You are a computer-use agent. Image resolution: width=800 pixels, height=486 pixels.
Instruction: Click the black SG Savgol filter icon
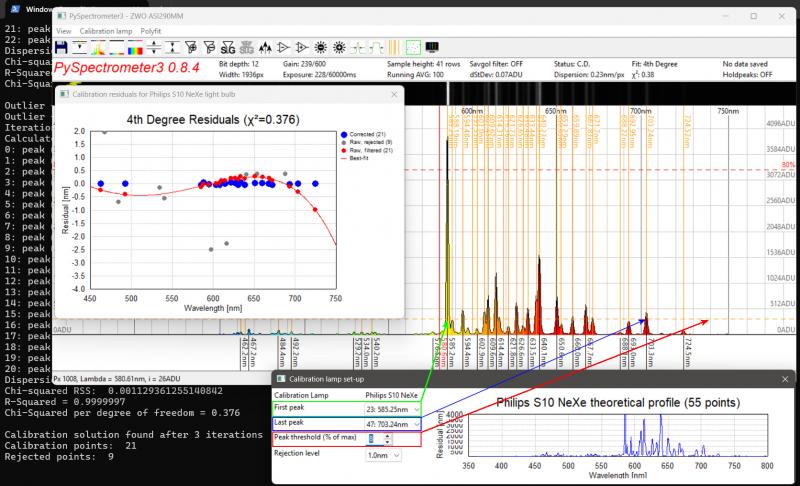(x=227, y=47)
